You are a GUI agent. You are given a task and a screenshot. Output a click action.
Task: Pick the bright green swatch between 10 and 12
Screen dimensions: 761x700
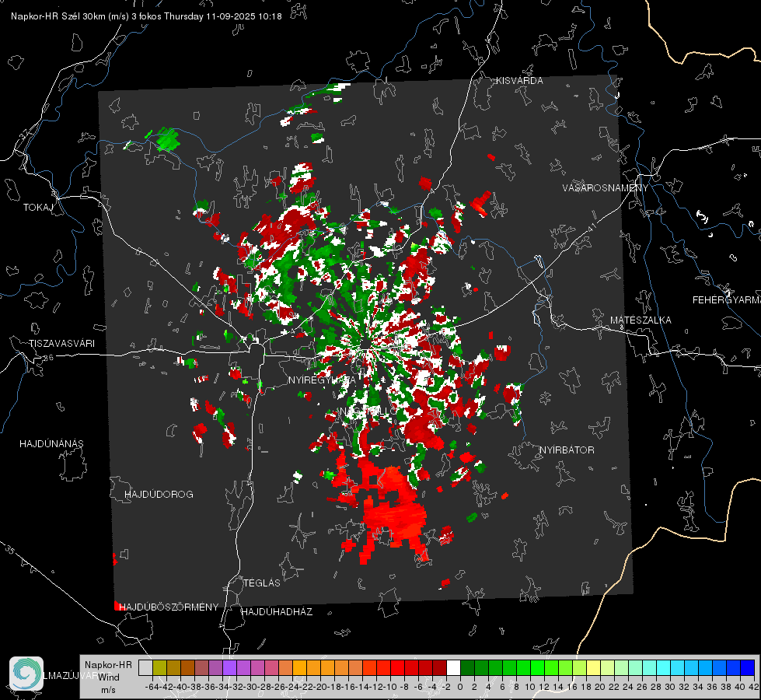point(537,667)
